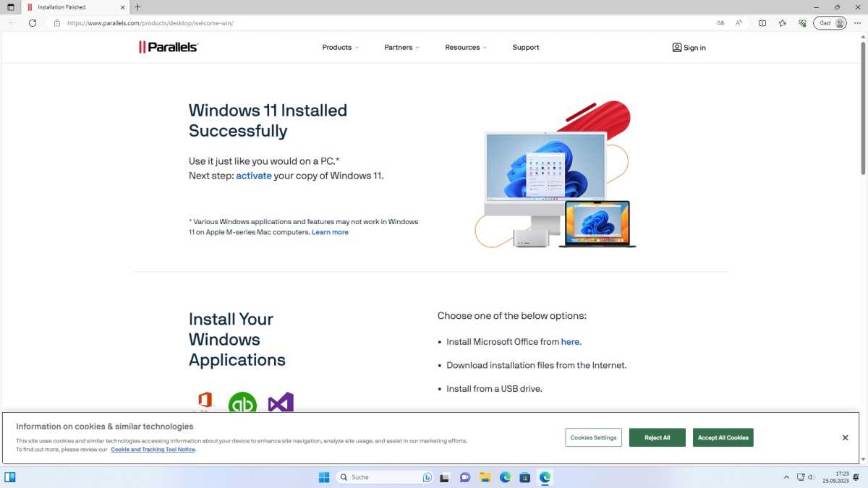Open a new tab with plus icon

point(137,7)
